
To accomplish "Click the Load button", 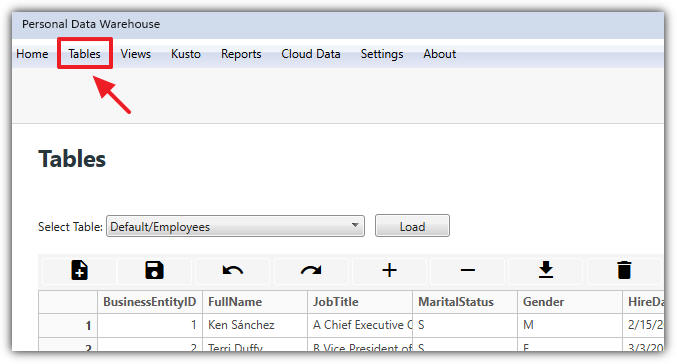I will pos(412,226).
